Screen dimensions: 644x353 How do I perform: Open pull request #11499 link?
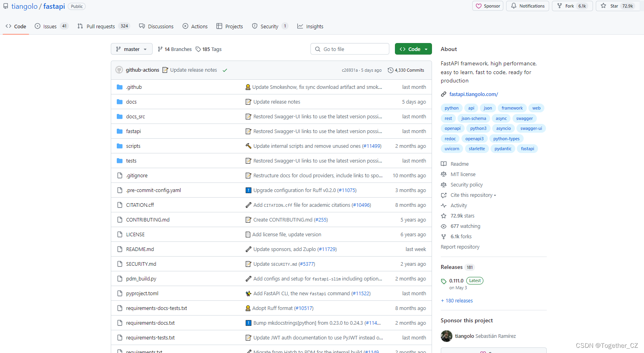pos(371,146)
